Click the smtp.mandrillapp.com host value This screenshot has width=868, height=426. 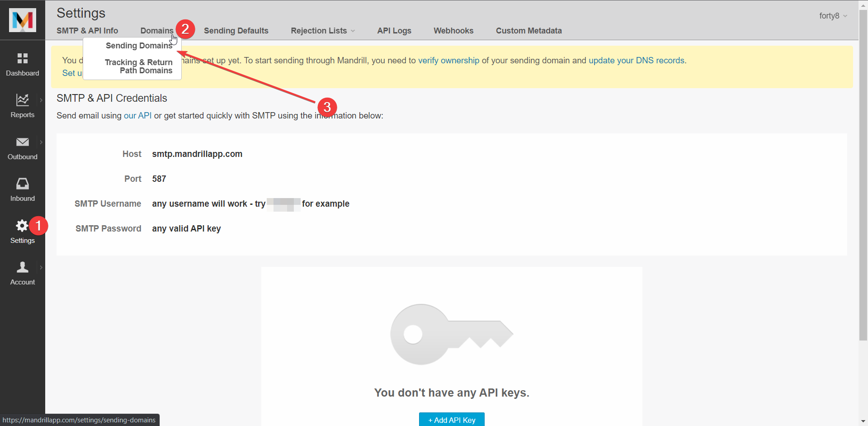tap(197, 154)
